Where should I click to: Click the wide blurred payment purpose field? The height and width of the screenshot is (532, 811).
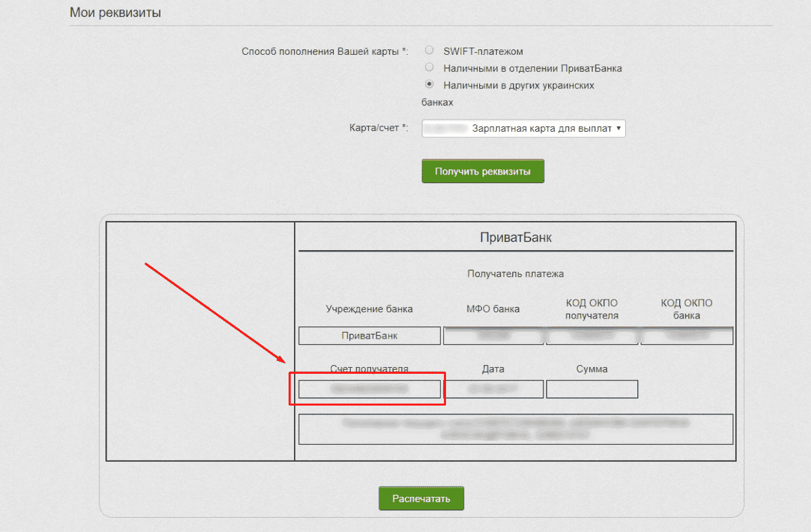[516, 429]
